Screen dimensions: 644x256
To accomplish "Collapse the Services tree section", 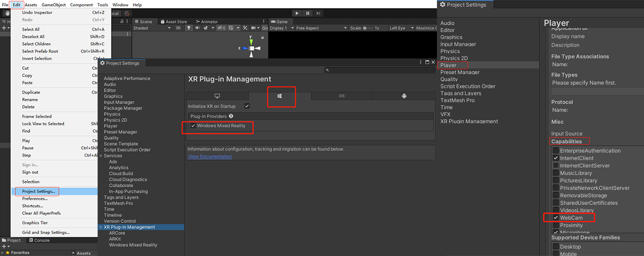I will (101, 156).
